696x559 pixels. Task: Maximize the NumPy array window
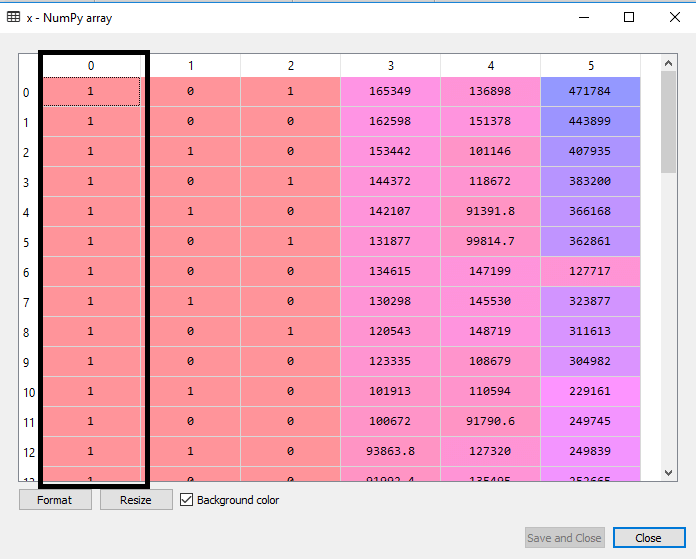pyautogui.click(x=629, y=17)
